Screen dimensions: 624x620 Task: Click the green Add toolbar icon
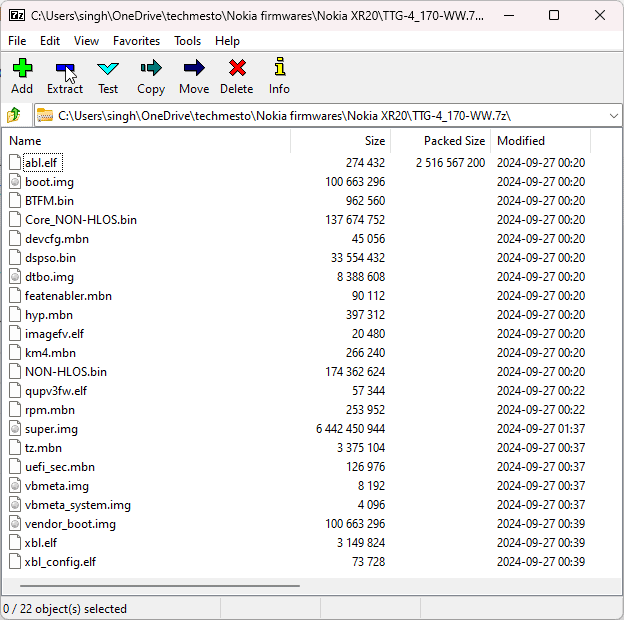(x=22, y=76)
